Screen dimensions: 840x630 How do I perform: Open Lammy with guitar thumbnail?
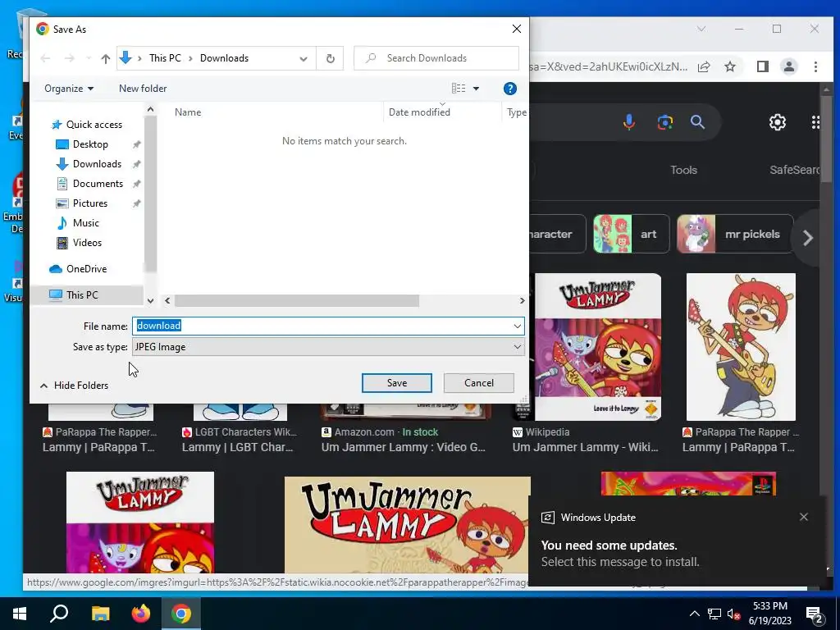click(x=741, y=347)
